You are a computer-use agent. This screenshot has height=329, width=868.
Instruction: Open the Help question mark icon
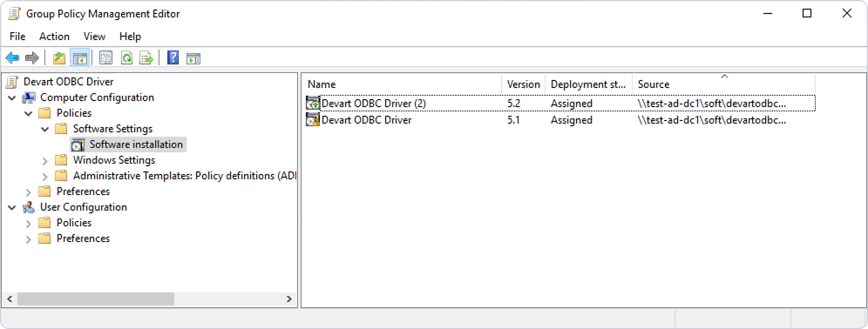click(x=173, y=57)
